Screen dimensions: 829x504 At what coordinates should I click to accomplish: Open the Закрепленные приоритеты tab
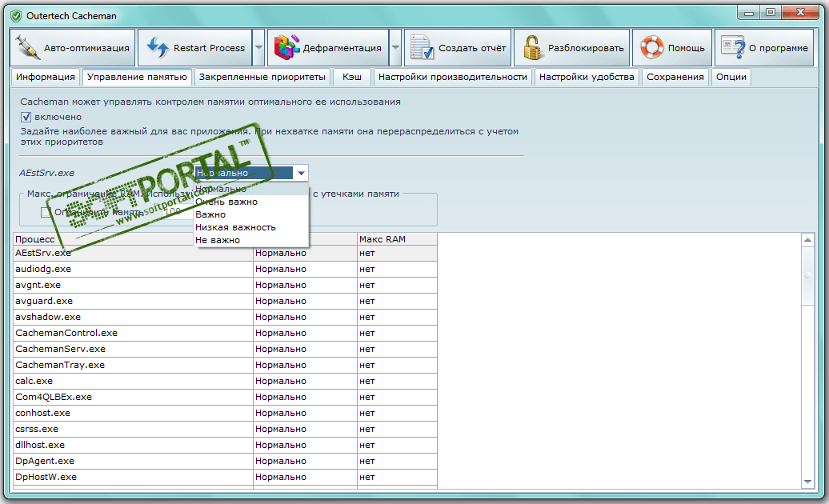[x=262, y=77]
